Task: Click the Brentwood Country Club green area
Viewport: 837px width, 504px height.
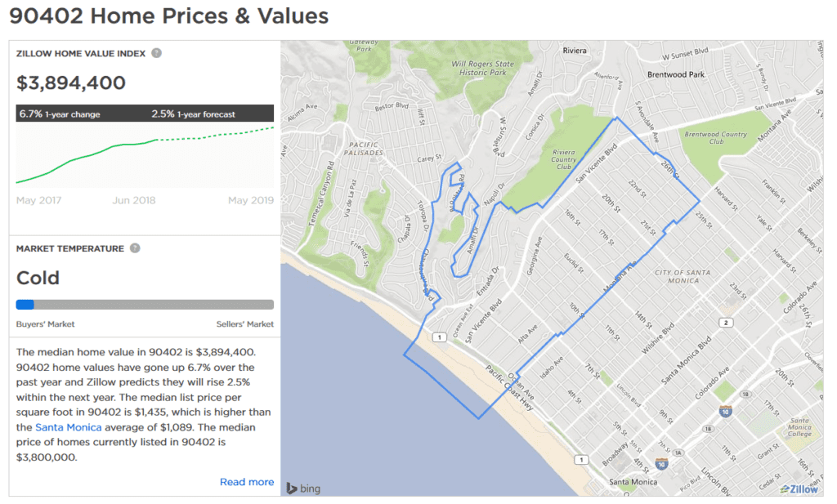Action: tap(716, 137)
